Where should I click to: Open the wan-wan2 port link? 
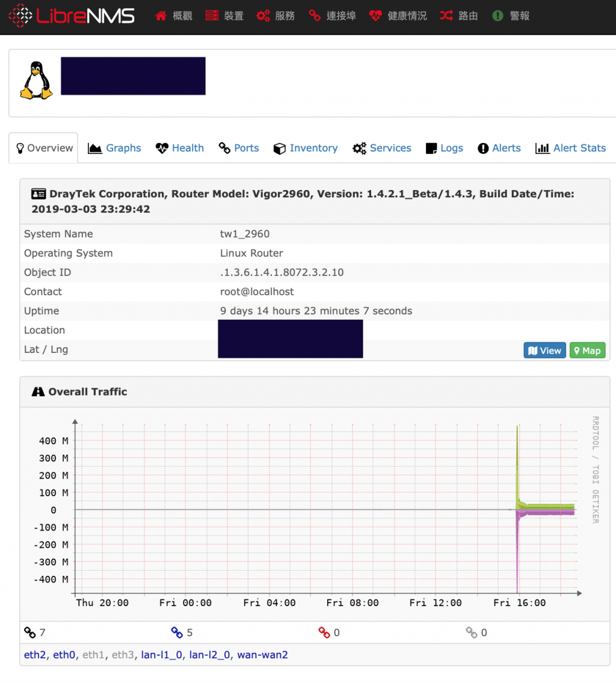(x=262, y=655)
